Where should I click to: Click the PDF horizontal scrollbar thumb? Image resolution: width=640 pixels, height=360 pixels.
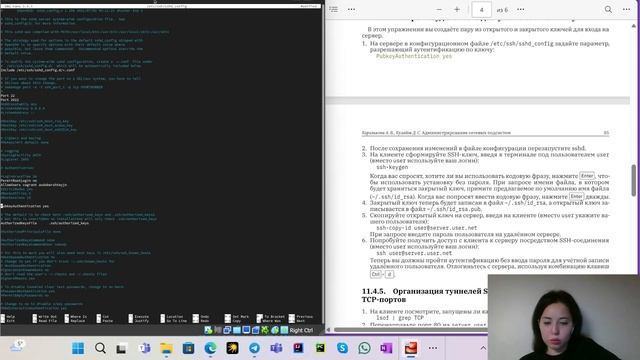pyautogui.click(x=410, y=329)
